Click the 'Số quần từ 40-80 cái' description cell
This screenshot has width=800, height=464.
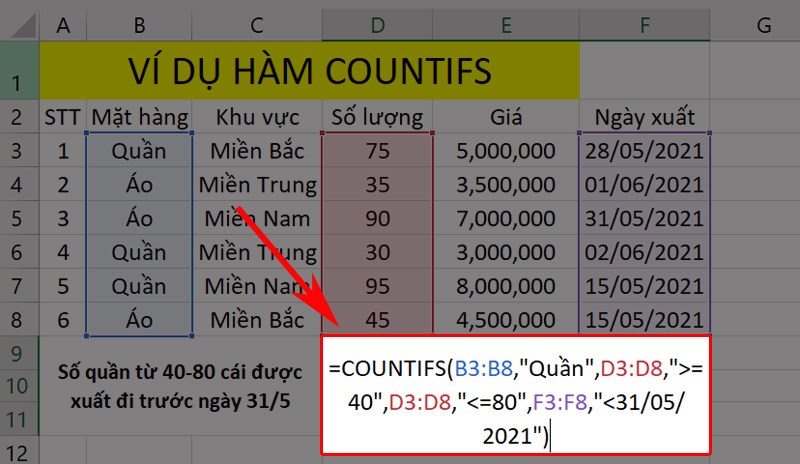[x=180, y=386]
